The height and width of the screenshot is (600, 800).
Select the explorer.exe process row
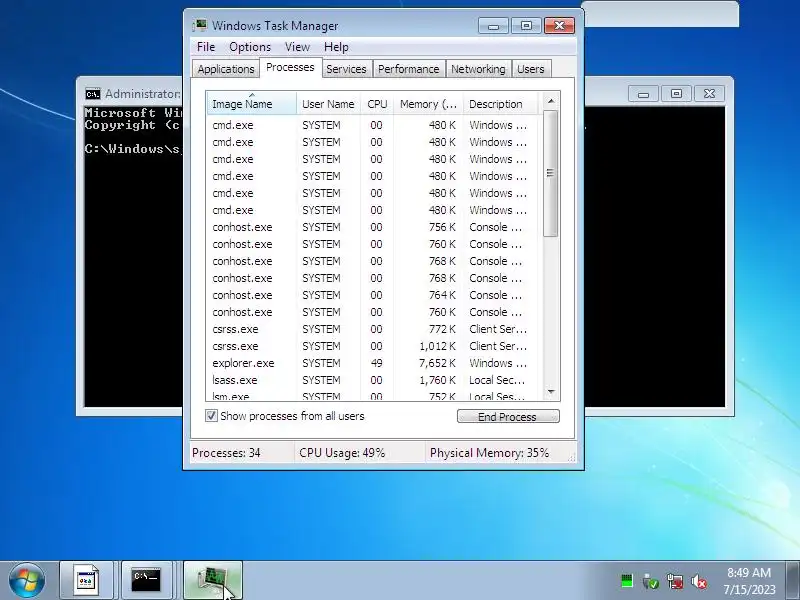(x=374, y=363)
